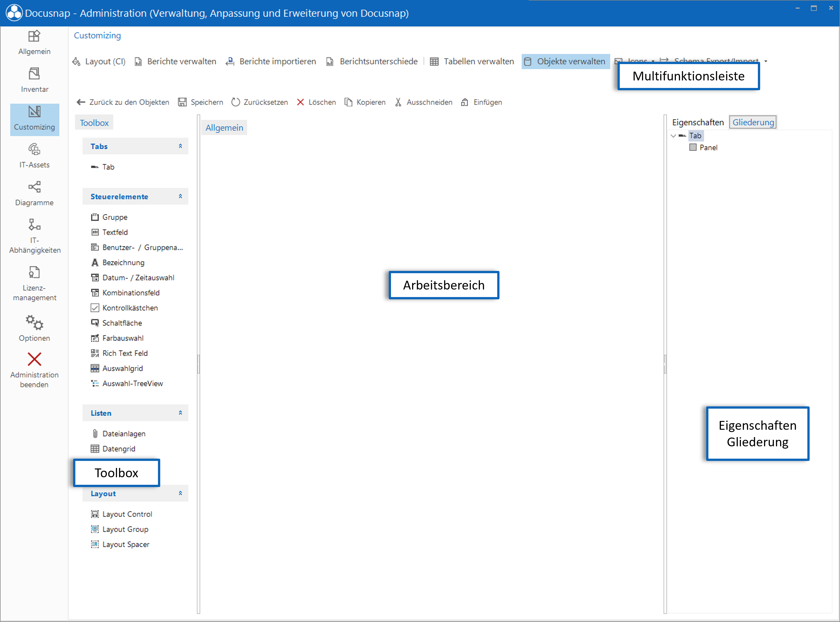Select the Toolbox tab header
The height and width of the screenshot is (622, 840).
point(94,123)
